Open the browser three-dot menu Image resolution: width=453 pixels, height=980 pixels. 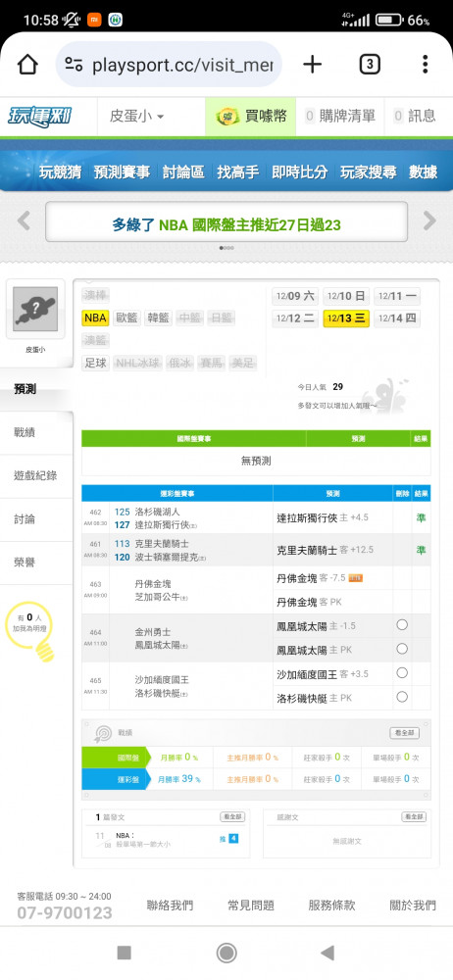coord(425,65)
